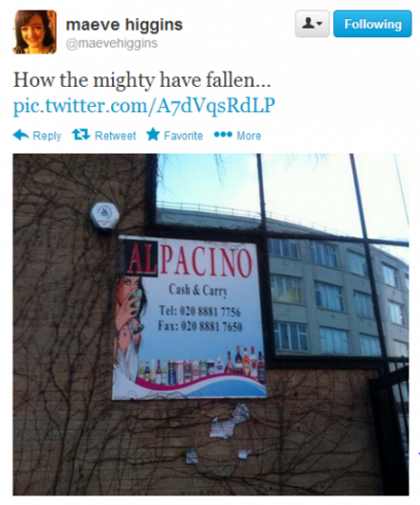Expand the caret beside the person icon
The image size is (420, 505).
320,24
